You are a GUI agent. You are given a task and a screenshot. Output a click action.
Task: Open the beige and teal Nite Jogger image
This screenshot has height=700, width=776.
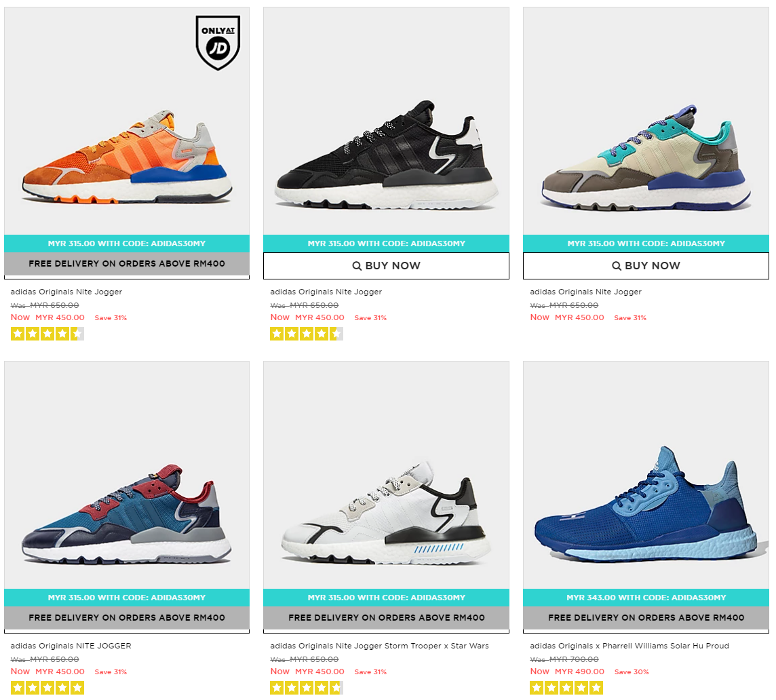pyautogui.click(x=646, y=121)
